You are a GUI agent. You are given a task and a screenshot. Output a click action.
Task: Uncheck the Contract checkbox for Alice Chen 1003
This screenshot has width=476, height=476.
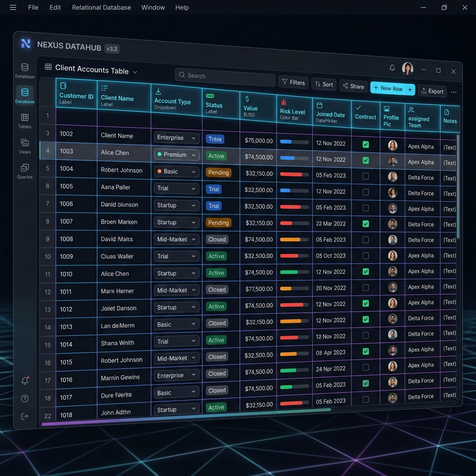tap(365, 160)
